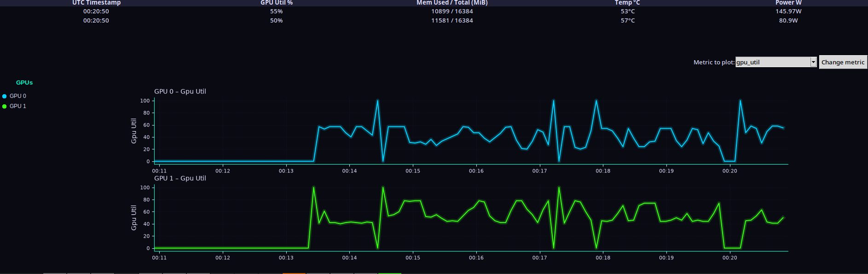The image size is (868, 274).
Task: Click the green GPU 1 legend dot
Action: tap(5, 106)
